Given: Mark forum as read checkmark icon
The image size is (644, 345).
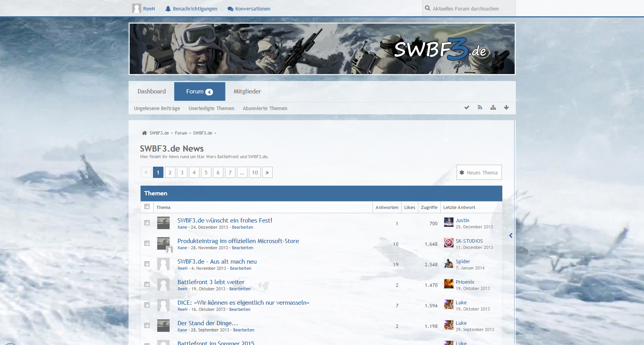Looking at the screenshot, I should pos(467,107).
